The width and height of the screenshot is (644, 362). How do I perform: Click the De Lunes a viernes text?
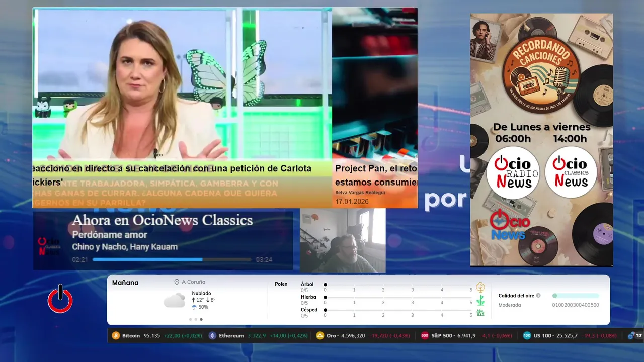click(541, 127)
